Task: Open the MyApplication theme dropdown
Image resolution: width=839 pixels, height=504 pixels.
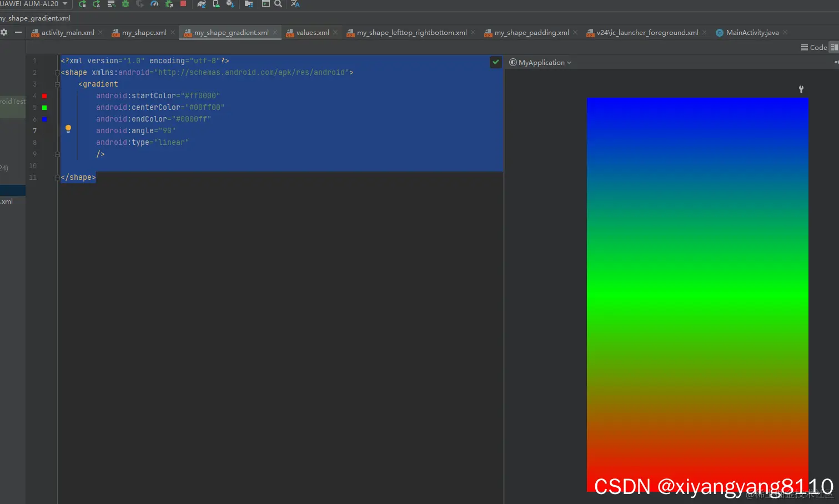Action: tap(540, 63)
